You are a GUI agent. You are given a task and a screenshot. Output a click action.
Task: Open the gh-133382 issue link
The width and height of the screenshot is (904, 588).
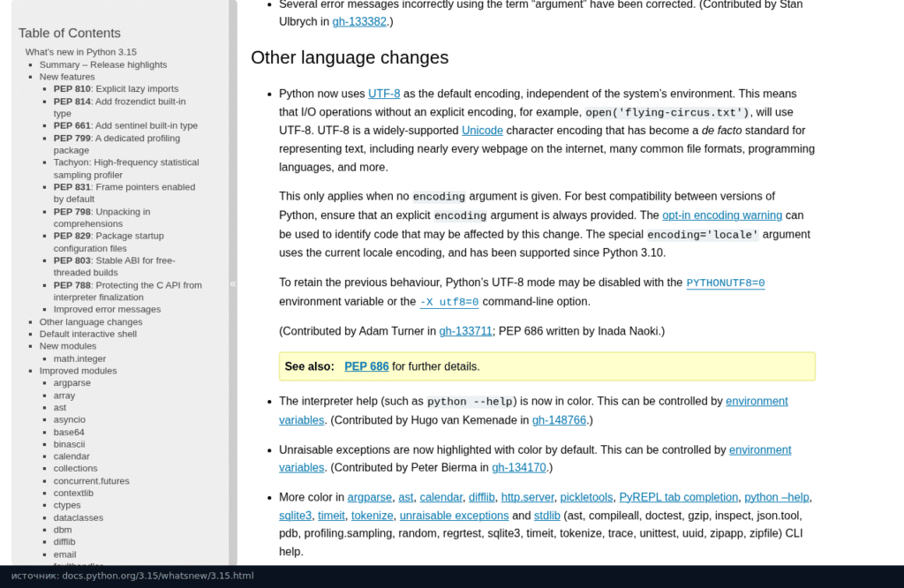coord(359,22)
